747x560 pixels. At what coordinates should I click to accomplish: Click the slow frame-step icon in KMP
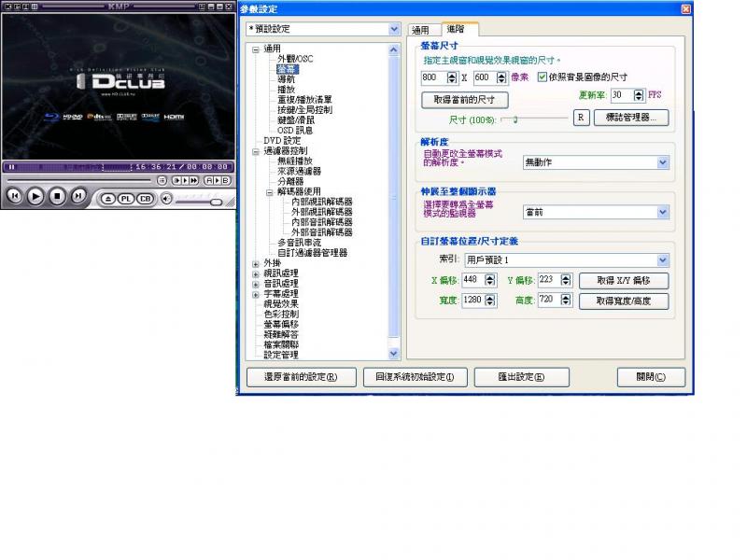[x=176, y=180]
